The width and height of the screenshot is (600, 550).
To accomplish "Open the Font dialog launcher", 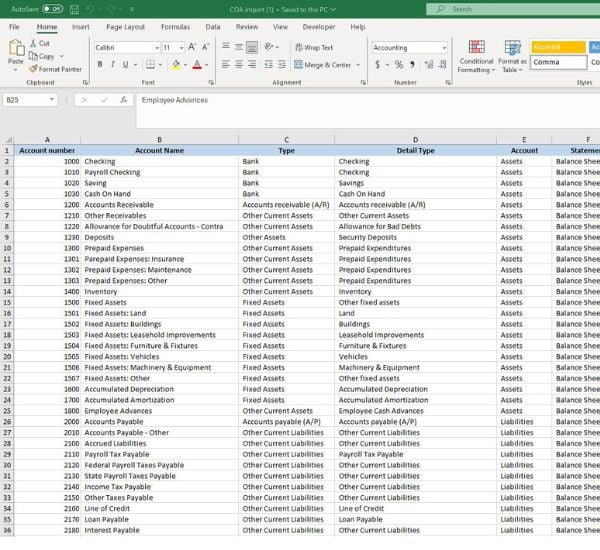I will click(211, 82).
